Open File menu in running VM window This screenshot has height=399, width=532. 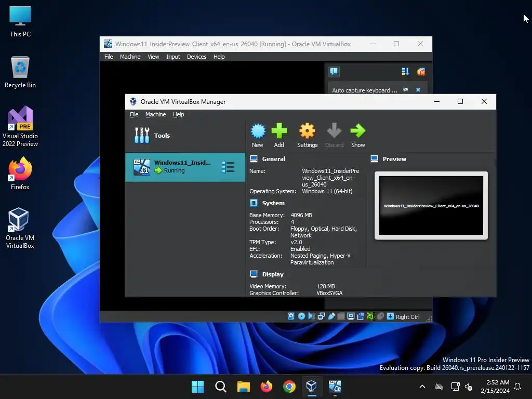click(109, 57)
